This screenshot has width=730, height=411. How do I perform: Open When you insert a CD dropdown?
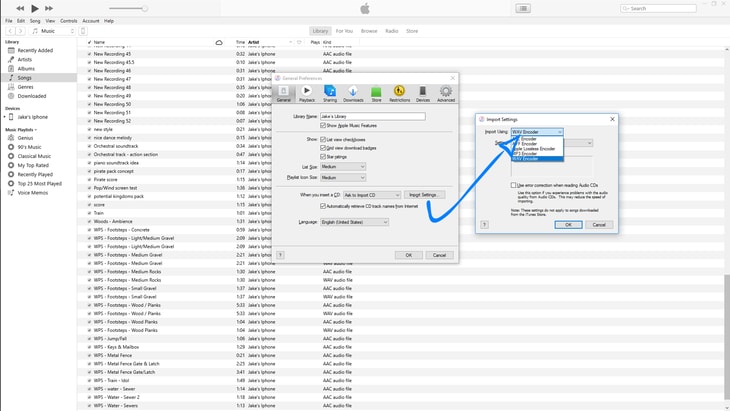pyautogui.click(x=372, y=195)
